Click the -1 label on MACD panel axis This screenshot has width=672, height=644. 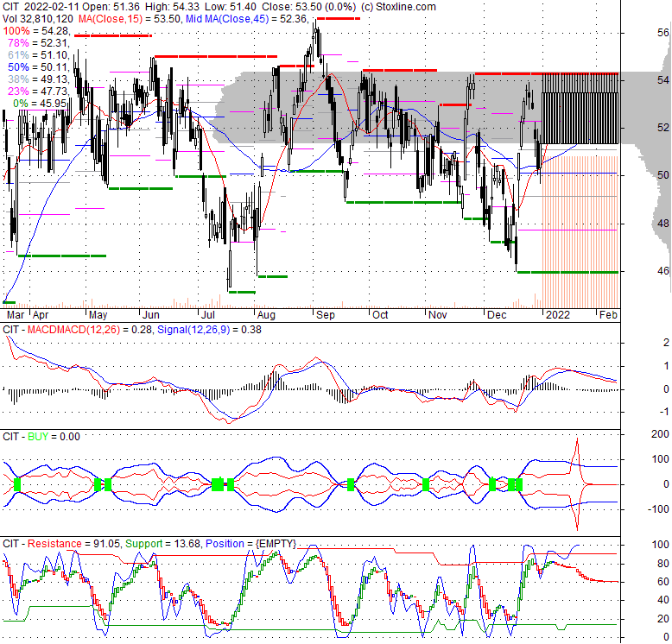(x=664, y=412)
